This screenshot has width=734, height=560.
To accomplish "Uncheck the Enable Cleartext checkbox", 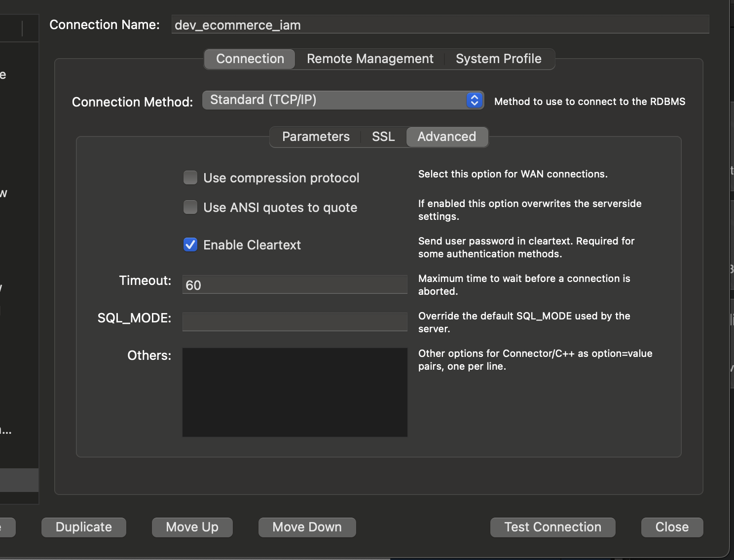I will click(x=190, y=245).
